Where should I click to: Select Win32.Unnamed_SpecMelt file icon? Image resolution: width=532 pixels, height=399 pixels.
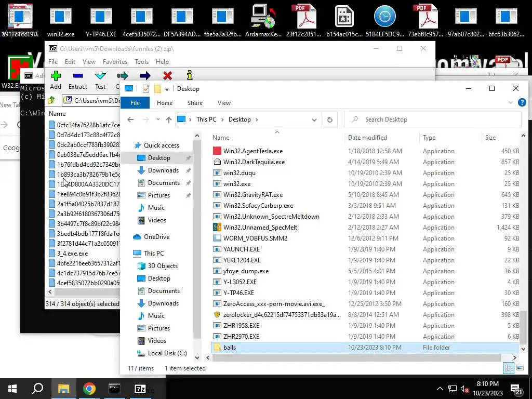(x=217, y=228)
